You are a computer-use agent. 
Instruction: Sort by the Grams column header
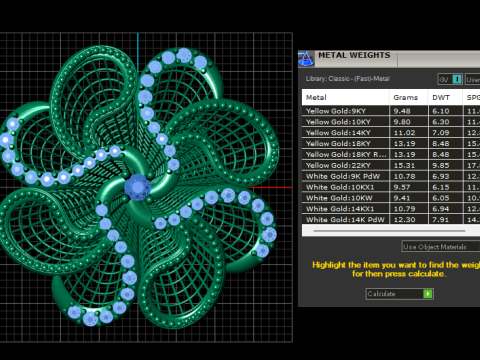click(x=408, y=97)
